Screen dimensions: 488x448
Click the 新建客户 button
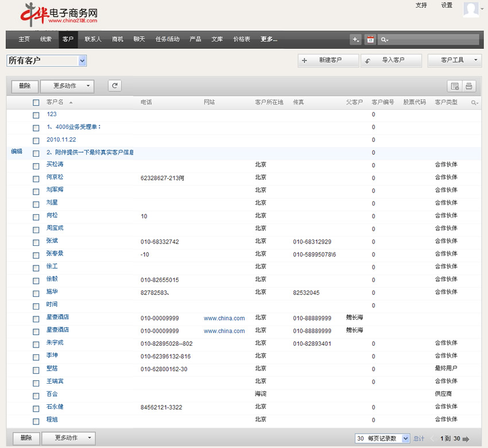click(329, 60)
